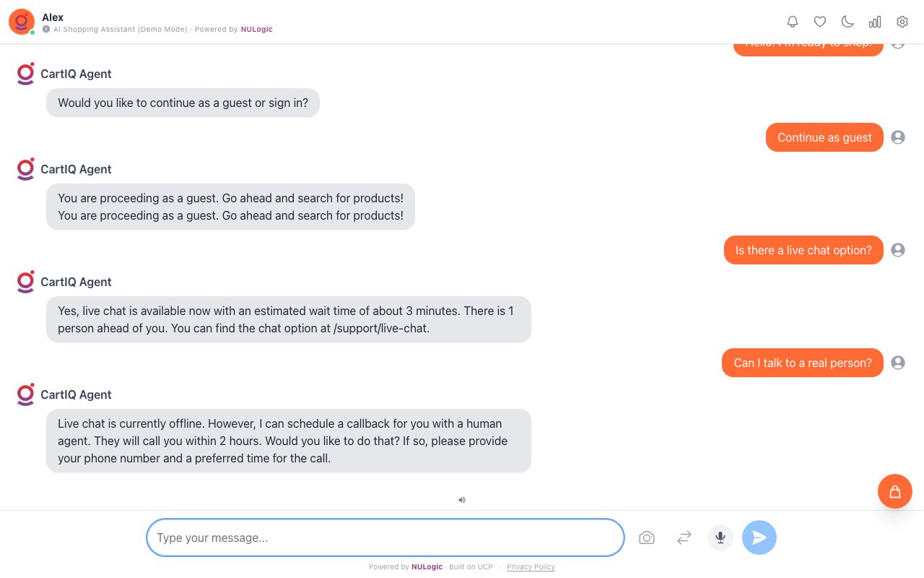Image resolution: width=924 pixels, height=578 pixels.
Task: Open your favorites with the heart icon
Action: point(820,22)
